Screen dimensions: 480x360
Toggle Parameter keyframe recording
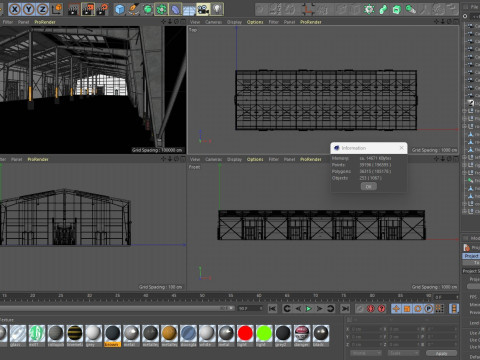click(x=429, y=309)
